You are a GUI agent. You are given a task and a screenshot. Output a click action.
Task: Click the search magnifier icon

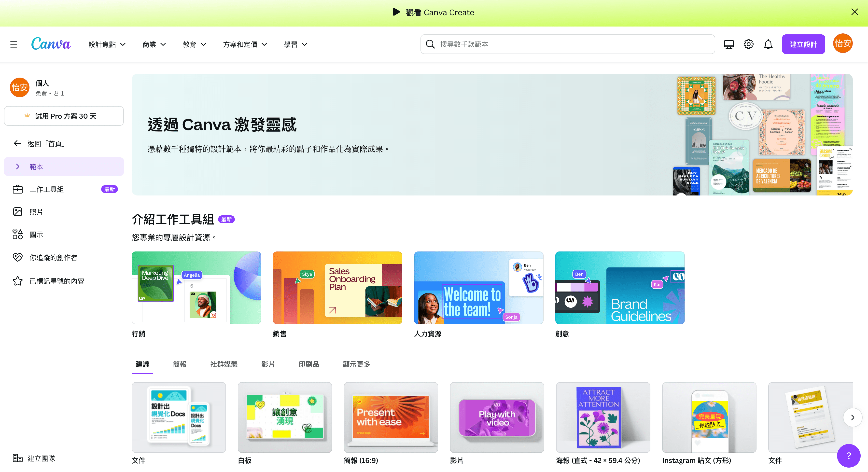(430, 44)
